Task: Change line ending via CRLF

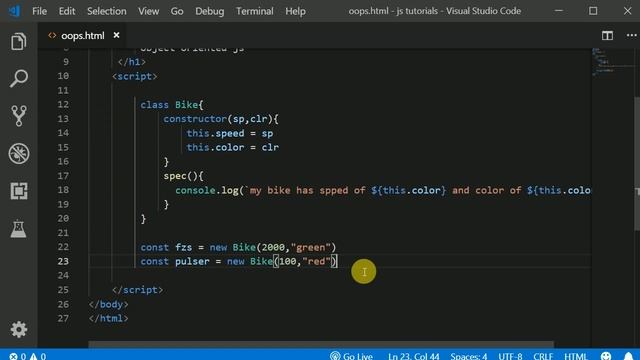Action: [x=543, y=356]
